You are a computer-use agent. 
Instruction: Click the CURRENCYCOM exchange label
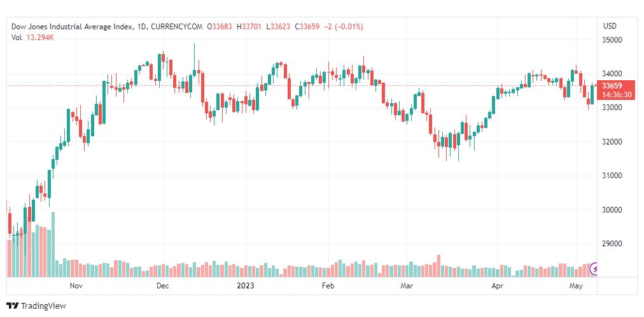177,27
